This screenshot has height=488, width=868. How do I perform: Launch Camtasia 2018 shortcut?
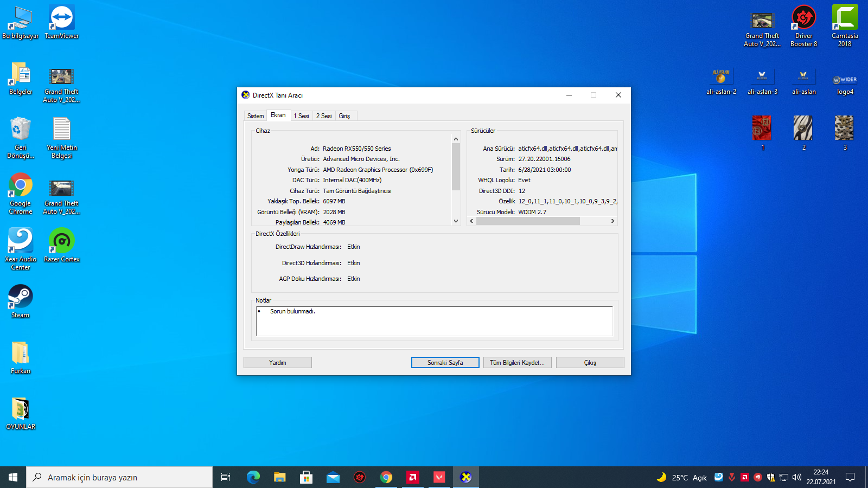click(x=845, y=26)
